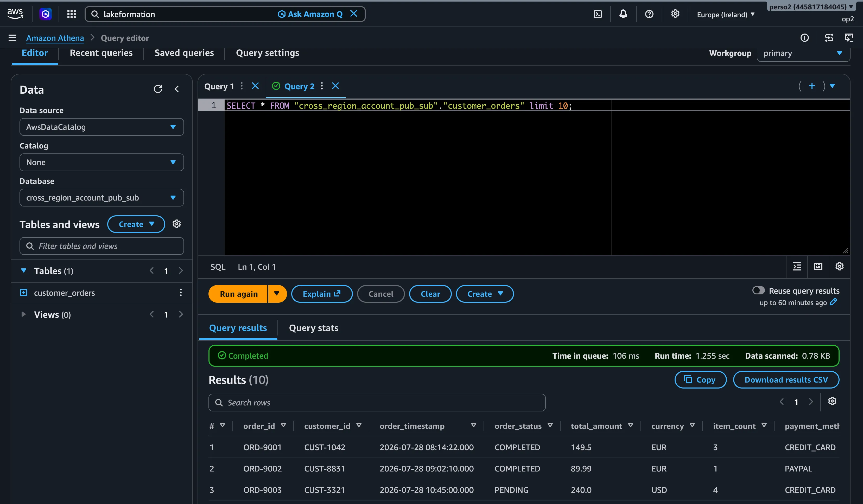
Task: Open the Catalog dropdown
Action: (x=102, y=162)
